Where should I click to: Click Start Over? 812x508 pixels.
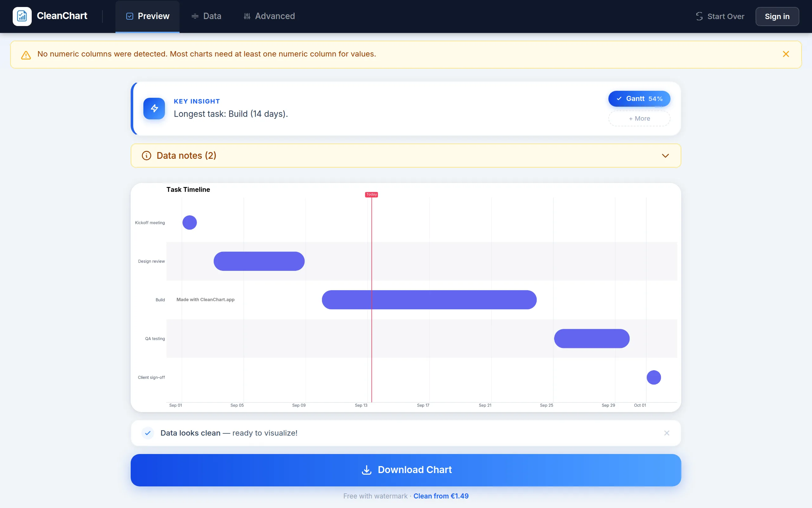(x=720, y=16)
